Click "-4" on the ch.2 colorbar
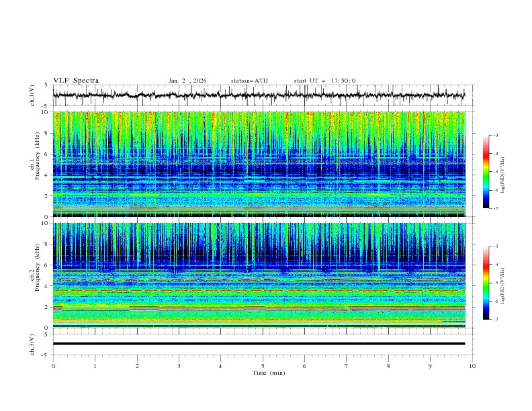The width and height of the screenshot is (532, 411). pos(495,265)
